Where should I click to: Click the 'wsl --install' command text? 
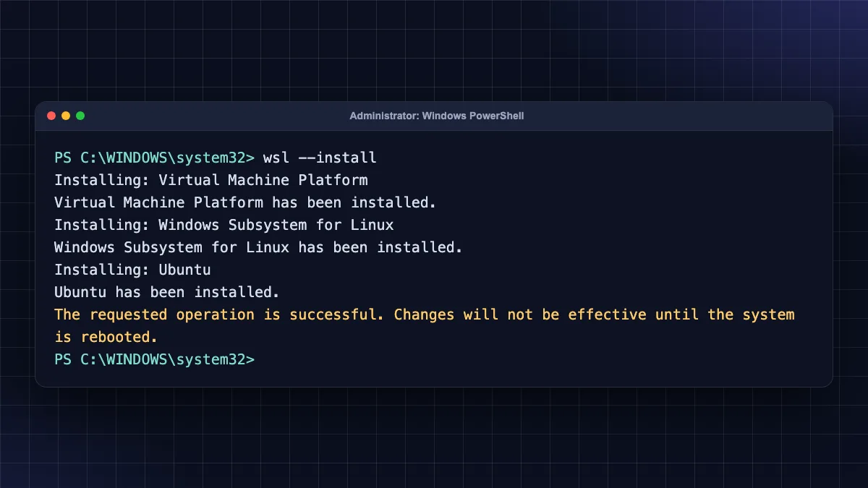320,158
